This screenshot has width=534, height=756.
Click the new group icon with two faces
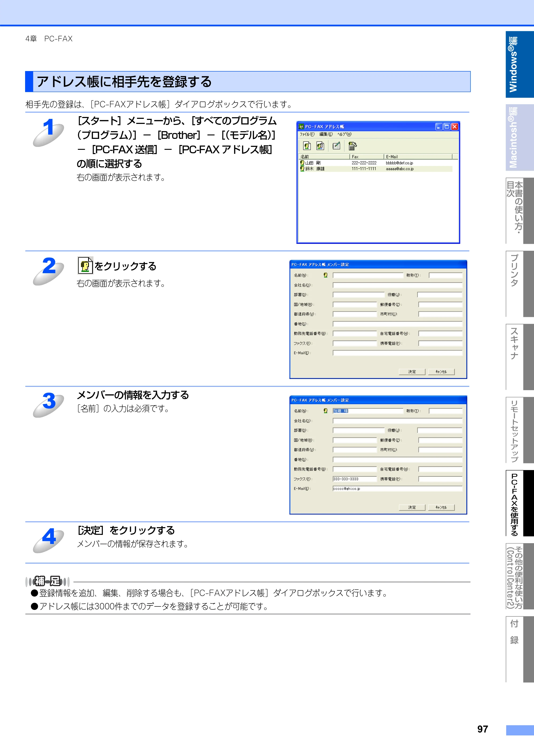pyautogui.click(x=320, y=146)
